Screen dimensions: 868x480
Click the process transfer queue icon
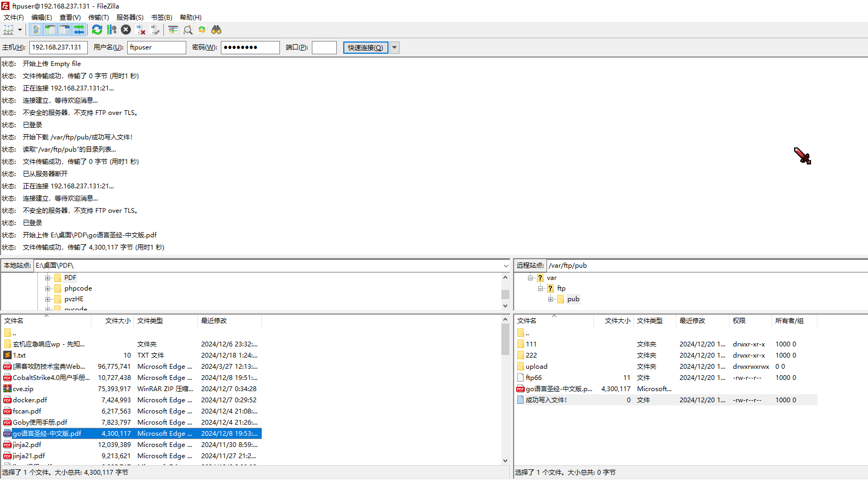tap(111, 30)
